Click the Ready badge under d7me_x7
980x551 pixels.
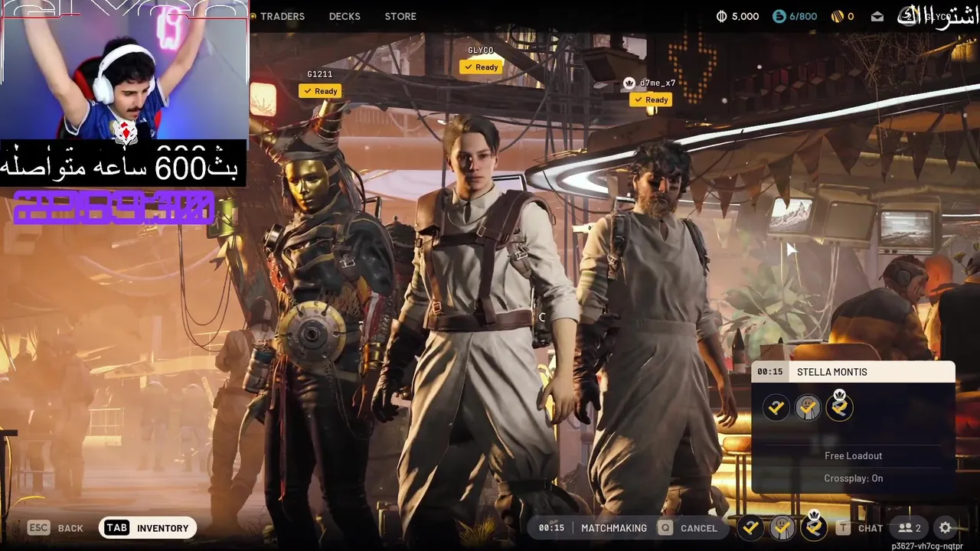tap(651, 99)
